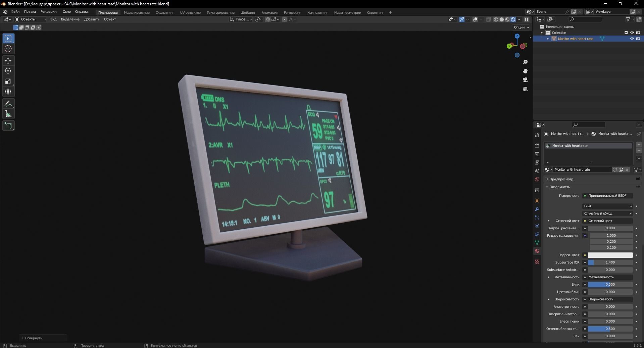
Task: Hide Monitor with heart rate object
Action: tap(632, 39)
